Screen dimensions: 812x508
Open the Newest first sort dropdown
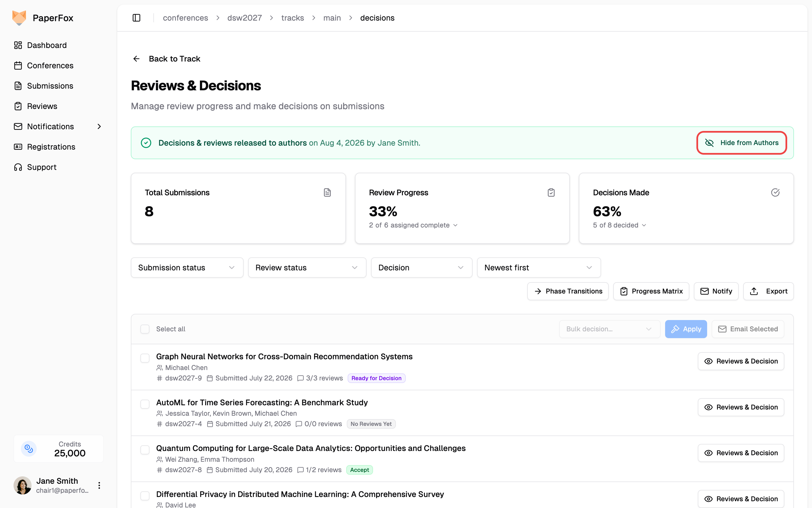[x=539, y=268]
